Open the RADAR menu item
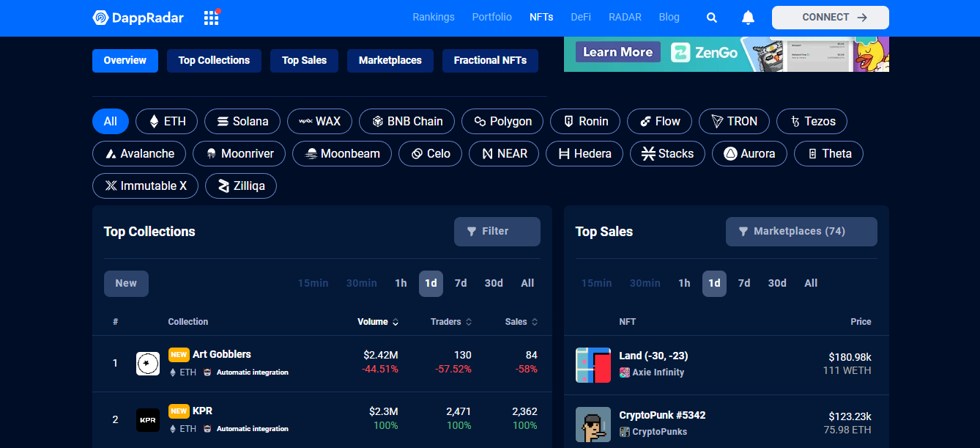 point(625,17)
